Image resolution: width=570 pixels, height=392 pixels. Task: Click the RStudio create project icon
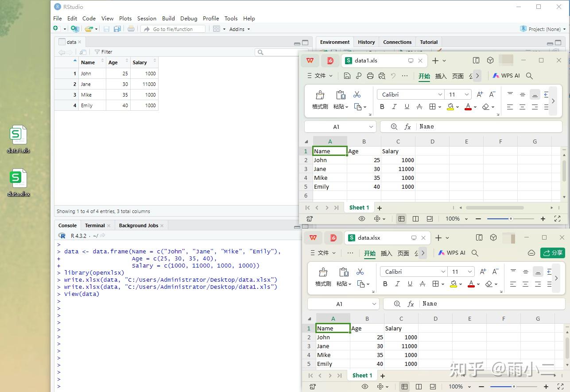pos(75,29)
